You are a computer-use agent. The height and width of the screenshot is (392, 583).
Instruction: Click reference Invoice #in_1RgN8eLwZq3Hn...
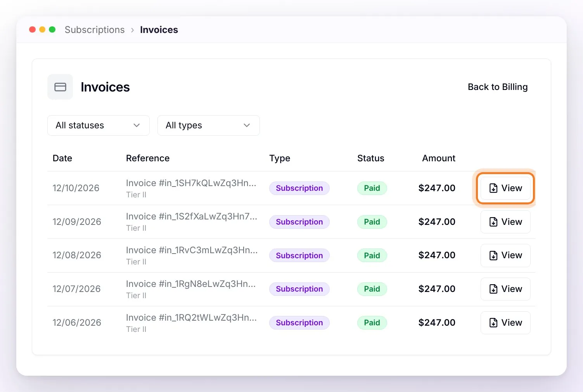click(191, 284)
